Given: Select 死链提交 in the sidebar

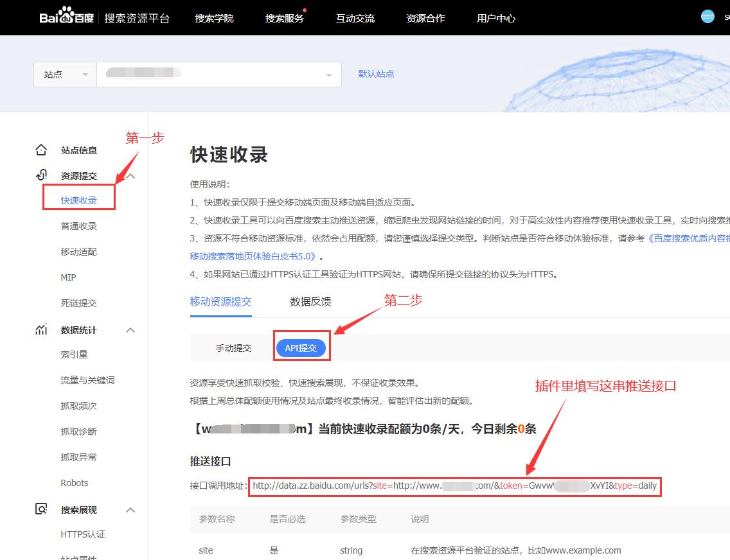Looking at the screenshot, I should pos(78,302).
